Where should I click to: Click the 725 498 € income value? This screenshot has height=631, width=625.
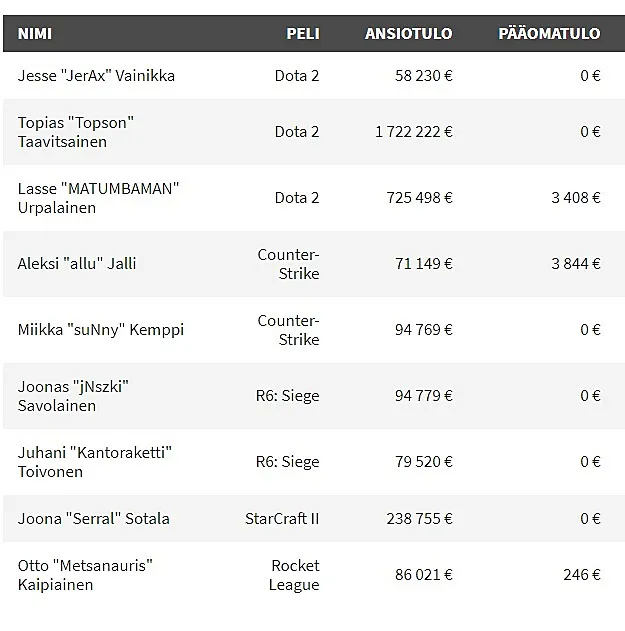(419, 198)
